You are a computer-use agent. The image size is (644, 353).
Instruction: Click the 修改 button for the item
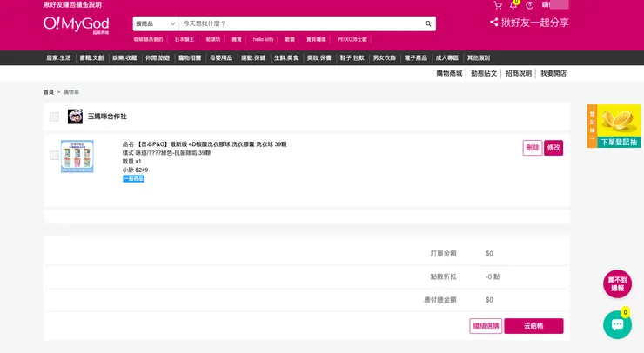coord(553,148)
